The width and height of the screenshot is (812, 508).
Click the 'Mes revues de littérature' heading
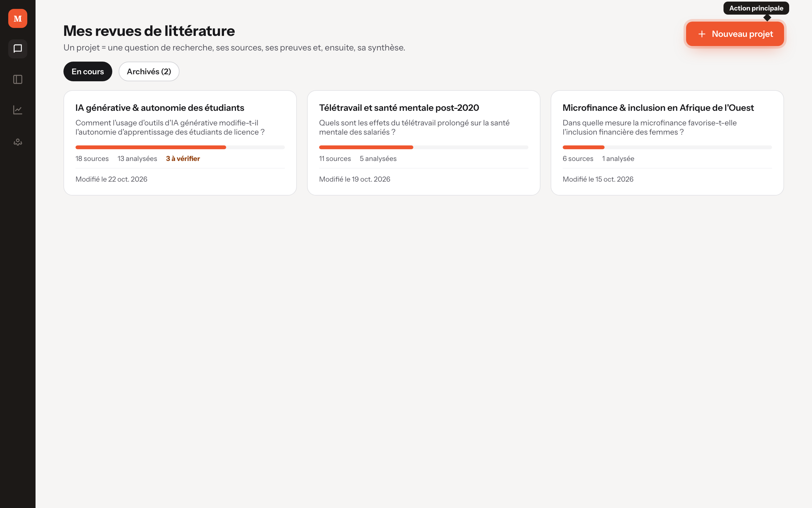coord(149,30)
